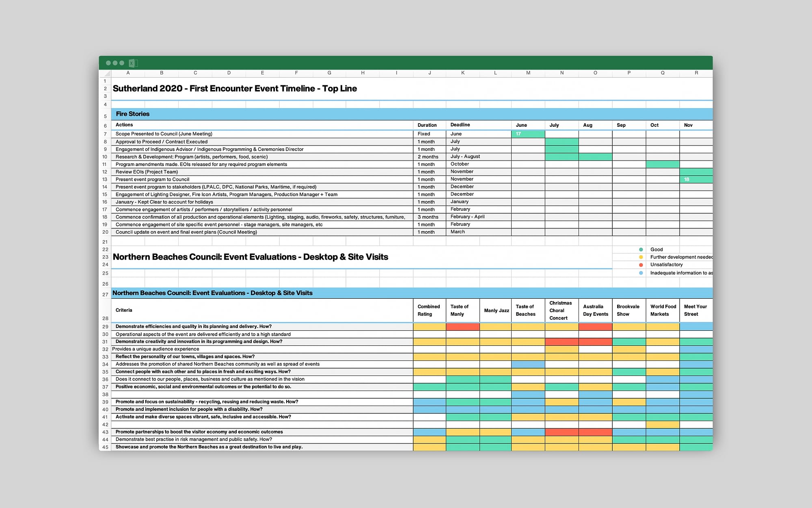Click the Christmas Choral Concert heading
The image size is (812, 508).
point(560,310)
